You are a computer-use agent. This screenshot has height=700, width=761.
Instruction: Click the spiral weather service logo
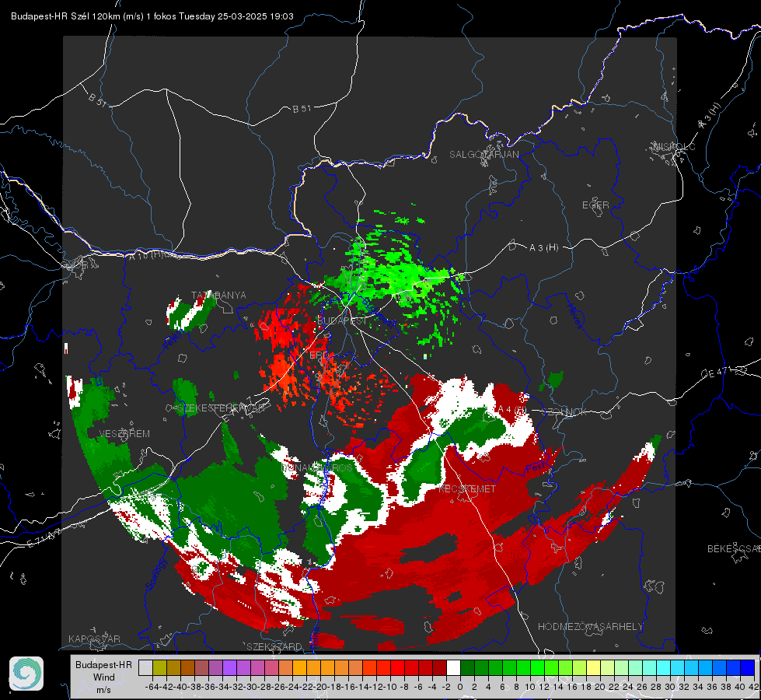click(26, 674)
